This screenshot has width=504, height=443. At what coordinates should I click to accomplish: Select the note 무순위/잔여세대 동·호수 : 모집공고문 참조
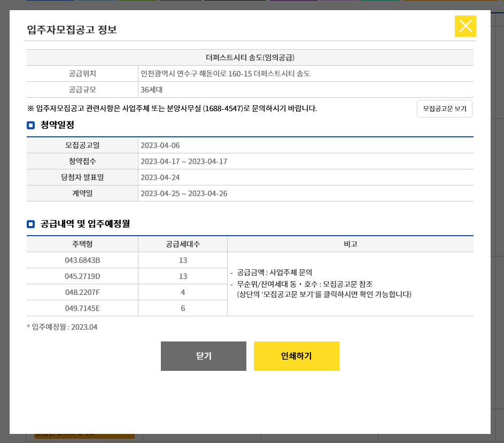pos(305,284)
